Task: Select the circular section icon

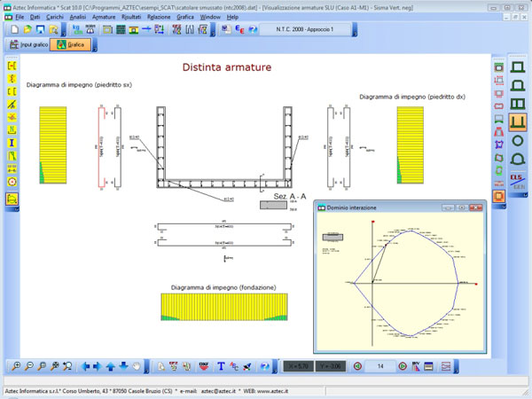Action: [518, 140]
